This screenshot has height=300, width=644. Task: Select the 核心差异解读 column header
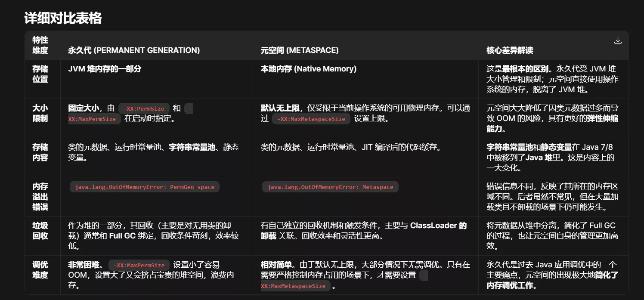pos(510,50)
